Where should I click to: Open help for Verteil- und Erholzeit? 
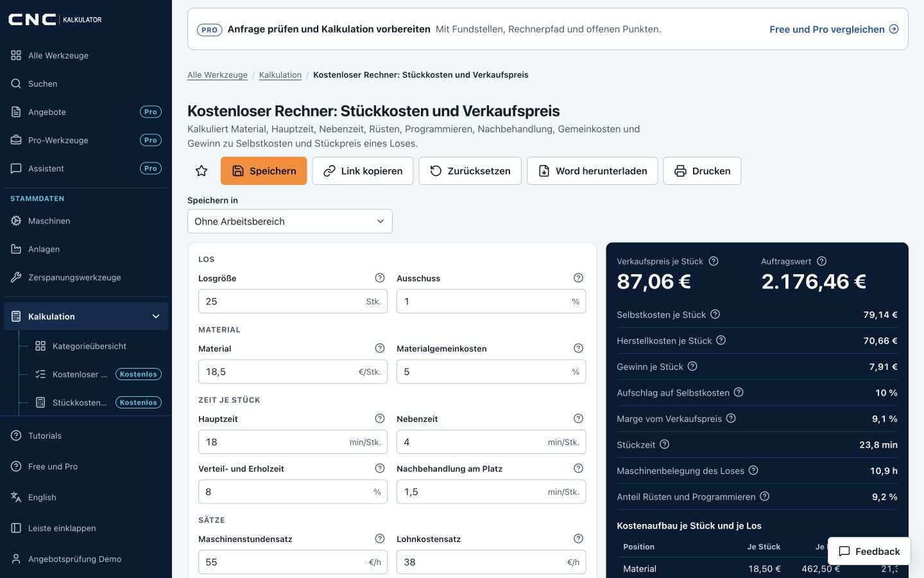[380, 468]
